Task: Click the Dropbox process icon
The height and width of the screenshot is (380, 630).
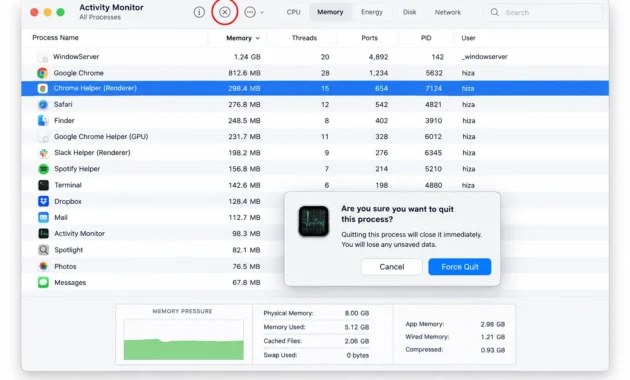Action: click(x=43, y=201)
